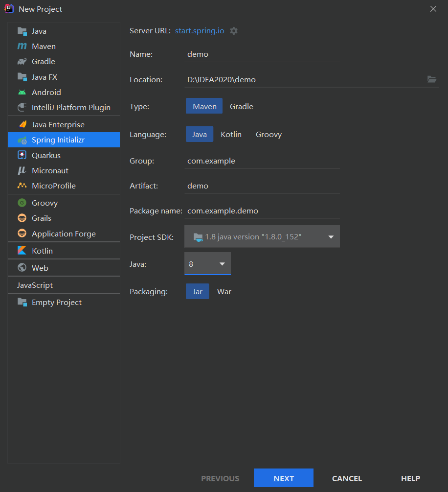Click the Help button
448x492 pixels.
(410, 478)
